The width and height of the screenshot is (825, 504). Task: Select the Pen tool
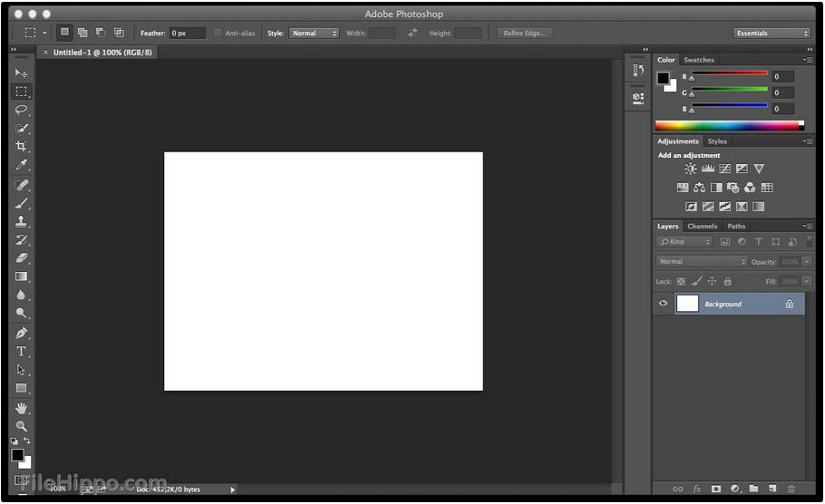click(21, 333)
